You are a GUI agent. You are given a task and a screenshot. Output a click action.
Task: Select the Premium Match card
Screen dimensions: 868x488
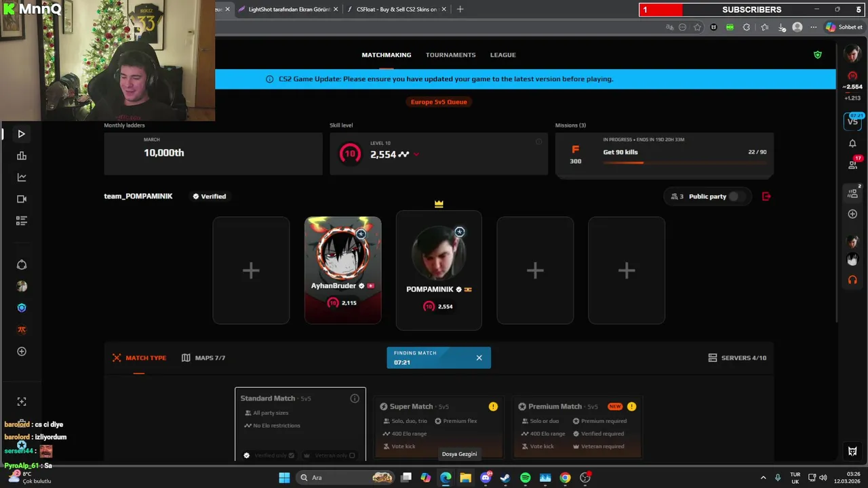[577, 428]
